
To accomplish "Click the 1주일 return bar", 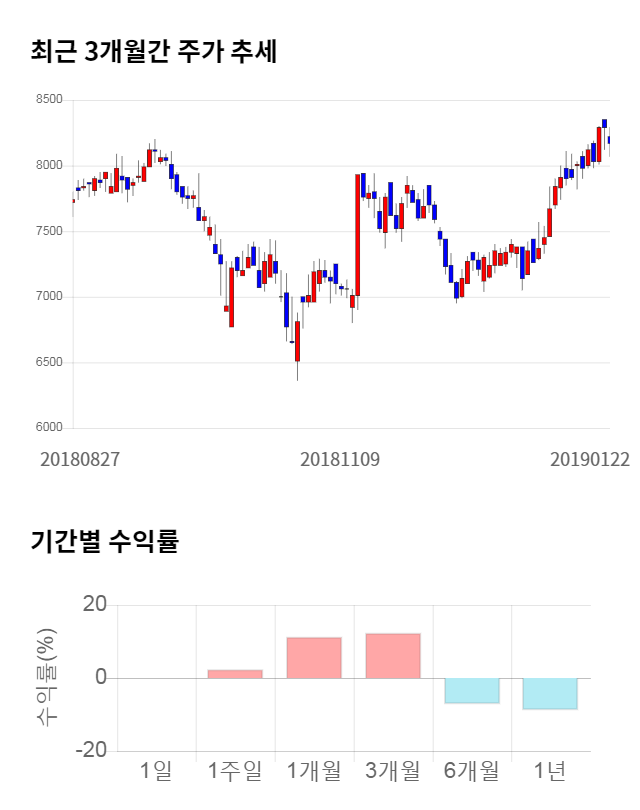I will pos(235,674).
